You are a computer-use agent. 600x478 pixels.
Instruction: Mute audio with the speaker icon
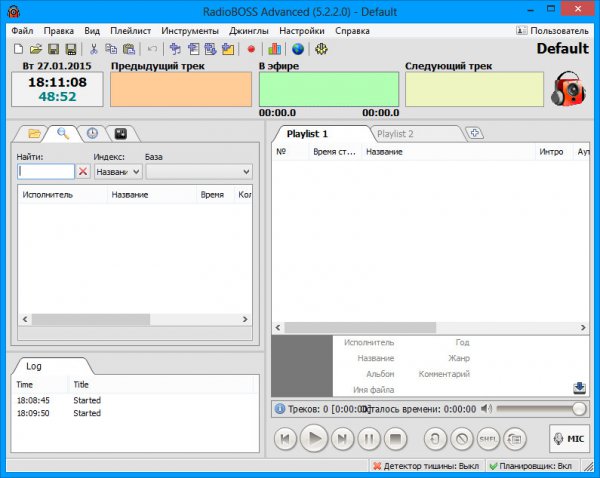(x=486, y=409)
